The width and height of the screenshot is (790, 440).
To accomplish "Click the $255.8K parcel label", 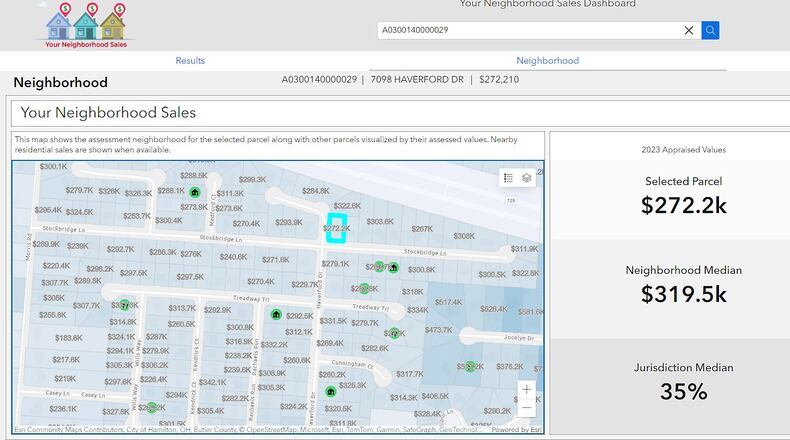I will (x=53, y=315).
